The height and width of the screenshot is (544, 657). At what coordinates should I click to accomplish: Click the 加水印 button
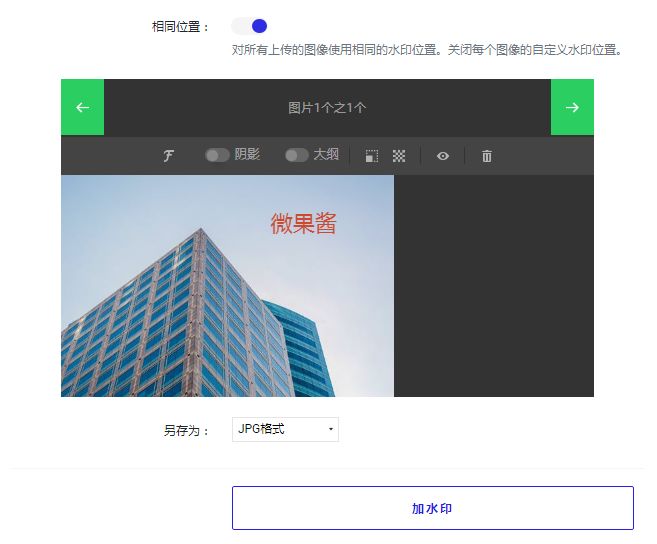point(433,508)
